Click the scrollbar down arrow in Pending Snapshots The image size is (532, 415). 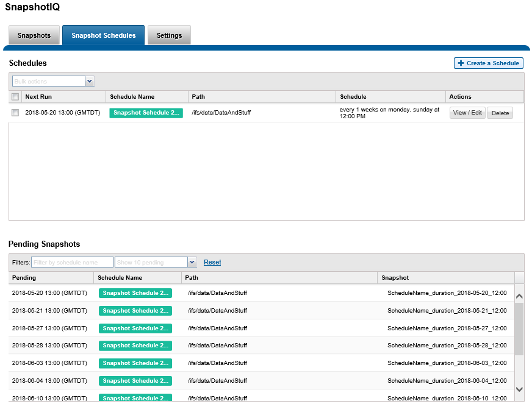[519, 389]
